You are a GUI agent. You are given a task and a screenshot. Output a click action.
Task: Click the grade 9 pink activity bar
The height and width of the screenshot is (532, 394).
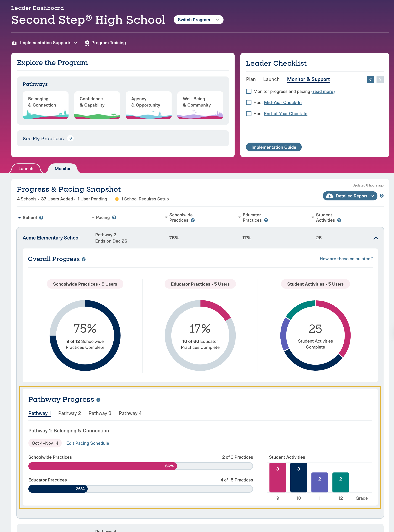pos(278,478)
